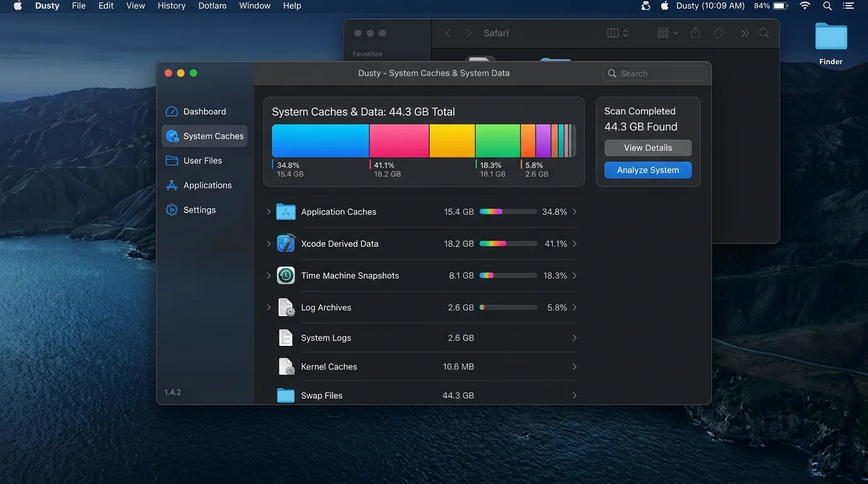
Task: Focus the Search field in Dusty window
Action: [x=654, y=74]
